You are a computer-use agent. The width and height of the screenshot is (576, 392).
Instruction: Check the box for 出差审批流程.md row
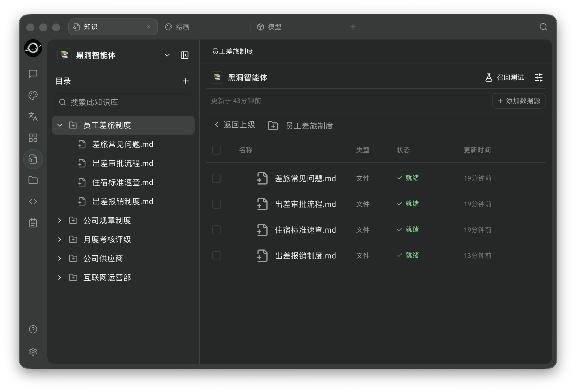click(217, 204)
